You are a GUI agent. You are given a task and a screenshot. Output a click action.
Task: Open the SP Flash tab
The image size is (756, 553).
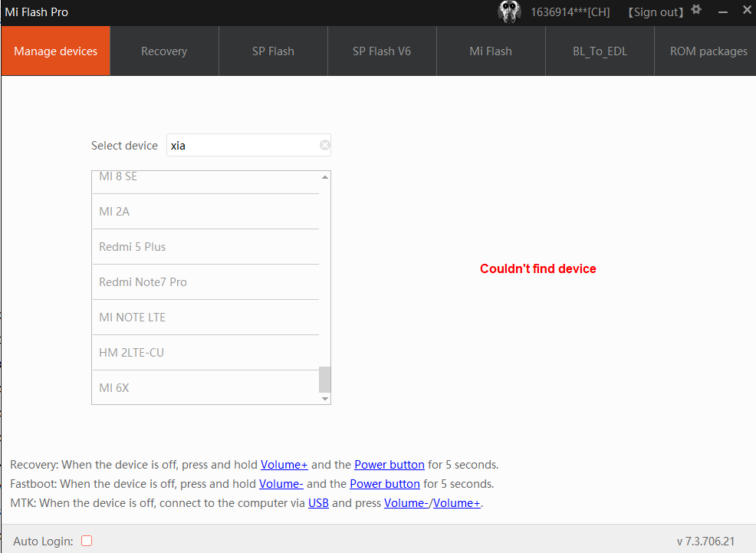click(274, 51)
